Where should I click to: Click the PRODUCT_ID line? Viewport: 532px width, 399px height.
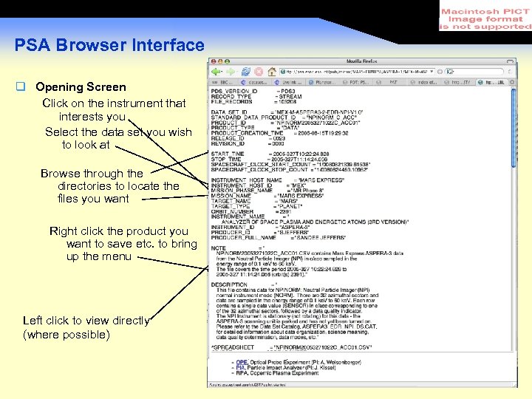285,123
